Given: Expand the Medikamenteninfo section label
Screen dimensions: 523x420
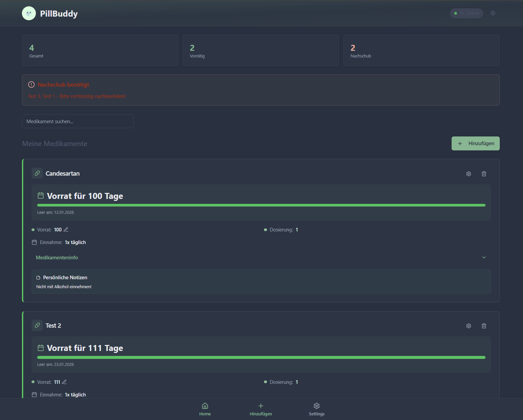Looking at the screenshot, I should point(57,258).
